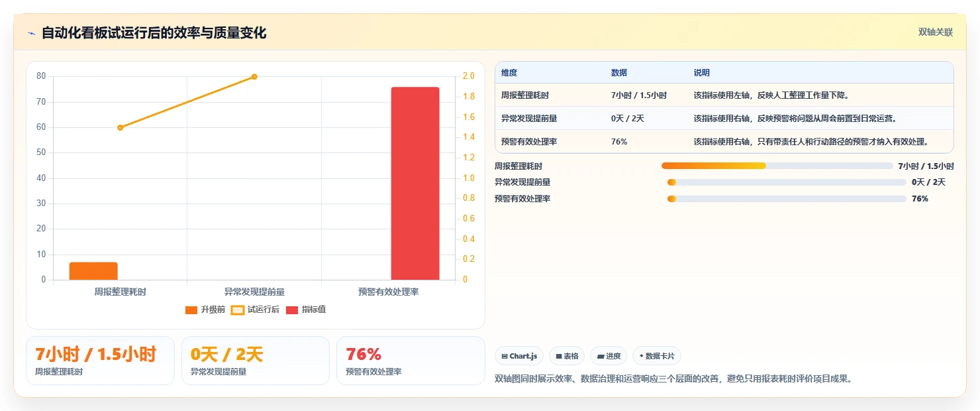This screenshot has height=411, width=980.
Task: Select the 数据卡片 tag chip
Action: point(657,356)
